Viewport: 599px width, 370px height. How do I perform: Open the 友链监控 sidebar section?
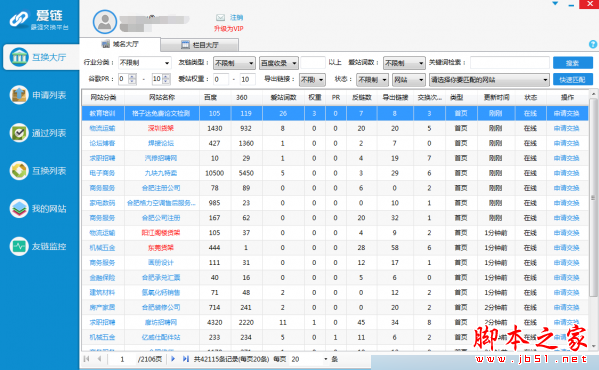pyautogui.click(x=38, y=246)
